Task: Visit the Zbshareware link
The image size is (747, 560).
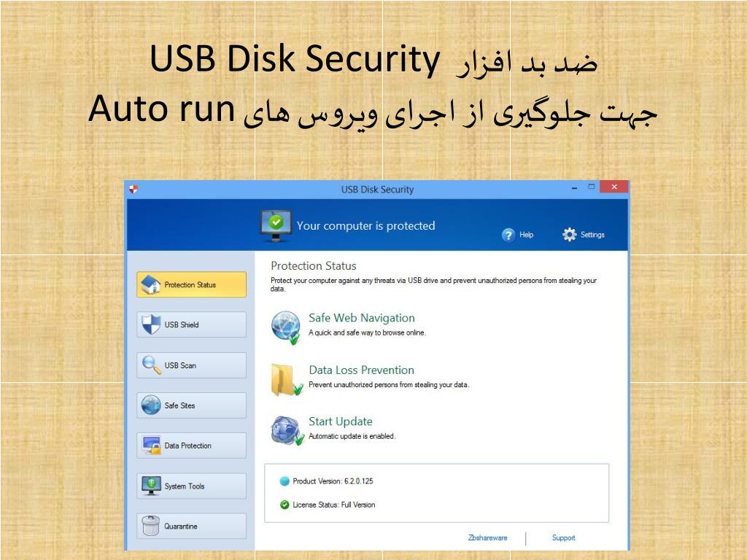Action: pos(488,537)
